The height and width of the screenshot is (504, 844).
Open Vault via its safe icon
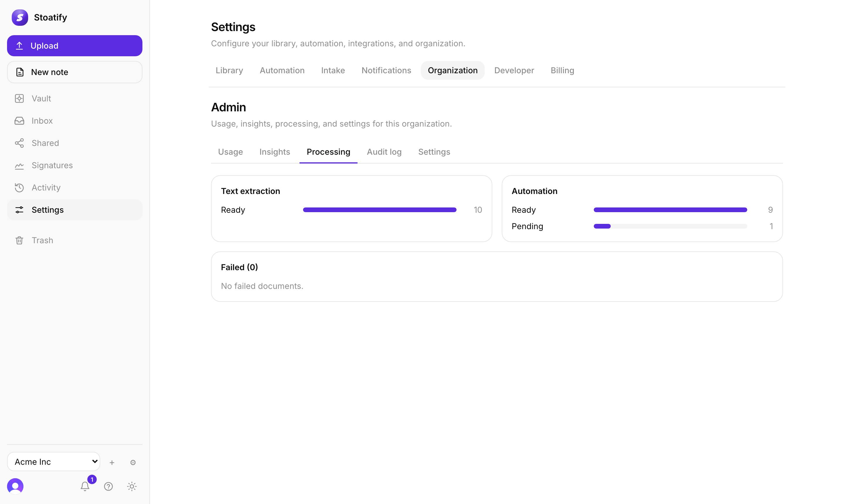click(19, 98)
